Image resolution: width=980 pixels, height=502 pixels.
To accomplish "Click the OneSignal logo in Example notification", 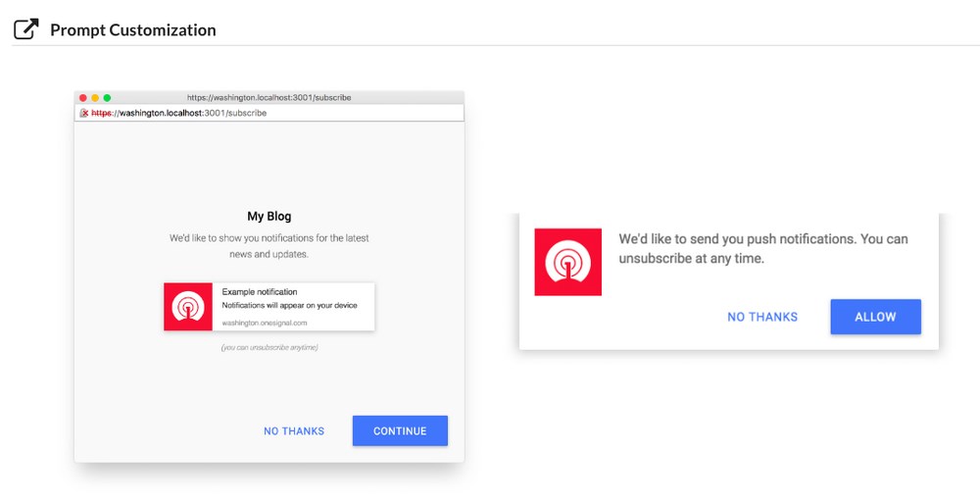I will tap(188, 306).
